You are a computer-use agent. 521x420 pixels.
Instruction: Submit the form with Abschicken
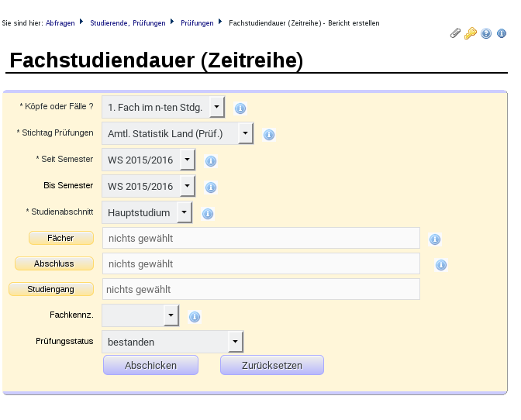tap(151, 365)
